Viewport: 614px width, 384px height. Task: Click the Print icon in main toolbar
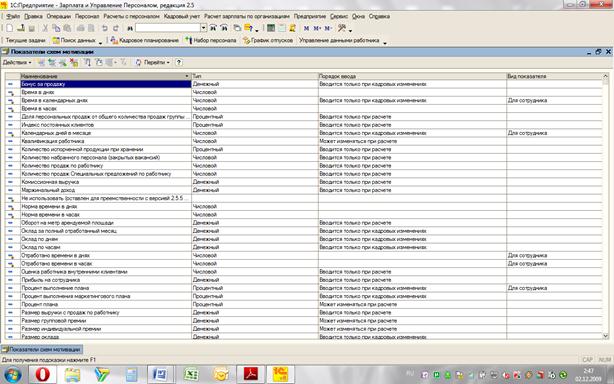coord(80,28)
